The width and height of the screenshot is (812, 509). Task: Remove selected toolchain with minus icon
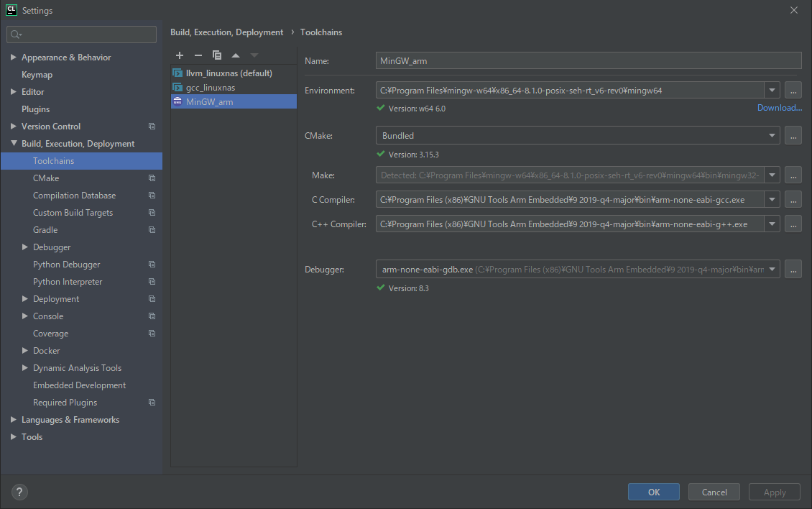coord(198,55)
